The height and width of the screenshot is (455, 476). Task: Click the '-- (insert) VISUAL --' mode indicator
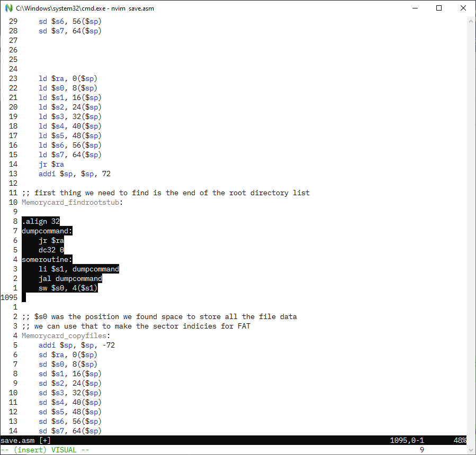pyautogui.click(x=45, y=450)
